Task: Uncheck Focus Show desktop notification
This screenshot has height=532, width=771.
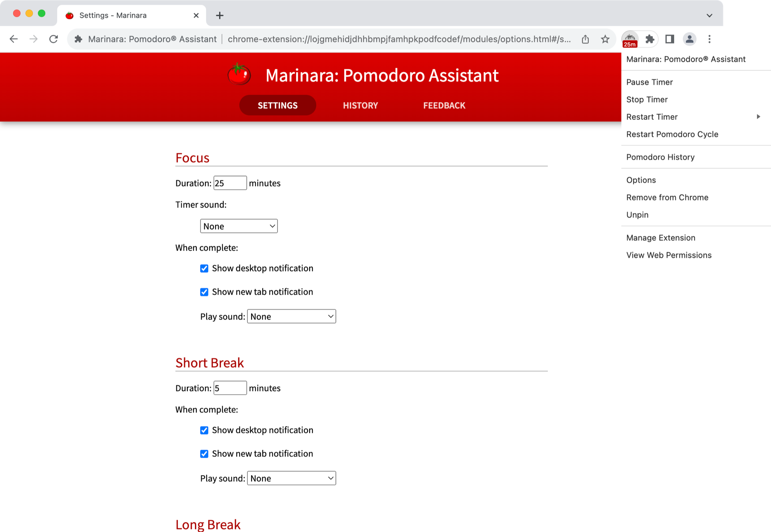Action: point(204,269)
